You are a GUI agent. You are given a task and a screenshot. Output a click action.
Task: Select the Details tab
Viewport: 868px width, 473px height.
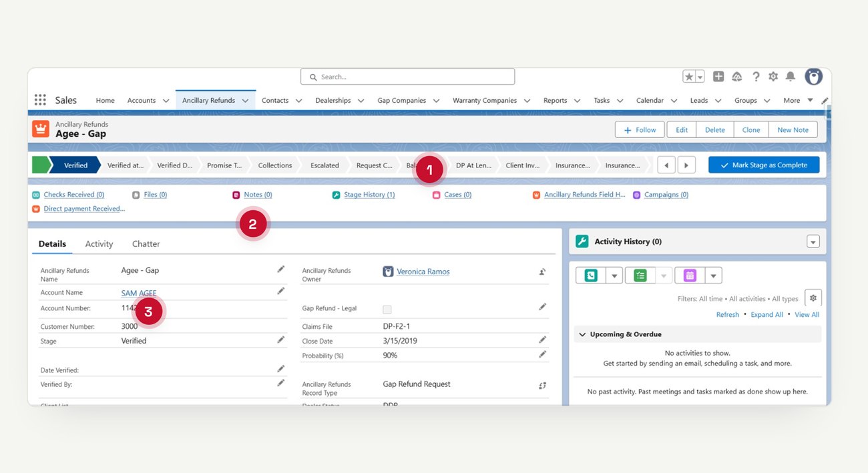tap(52, 244)
